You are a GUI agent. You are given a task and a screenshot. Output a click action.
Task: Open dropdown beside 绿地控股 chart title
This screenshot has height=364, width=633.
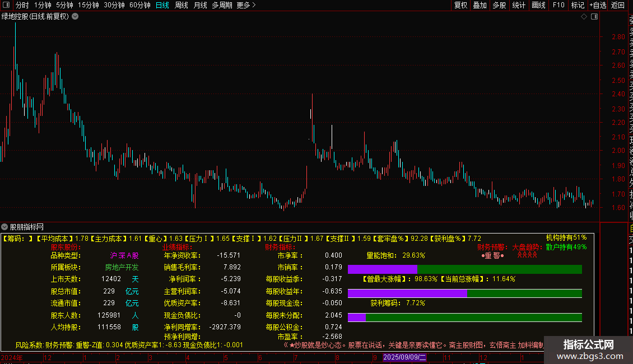(75, 17)
